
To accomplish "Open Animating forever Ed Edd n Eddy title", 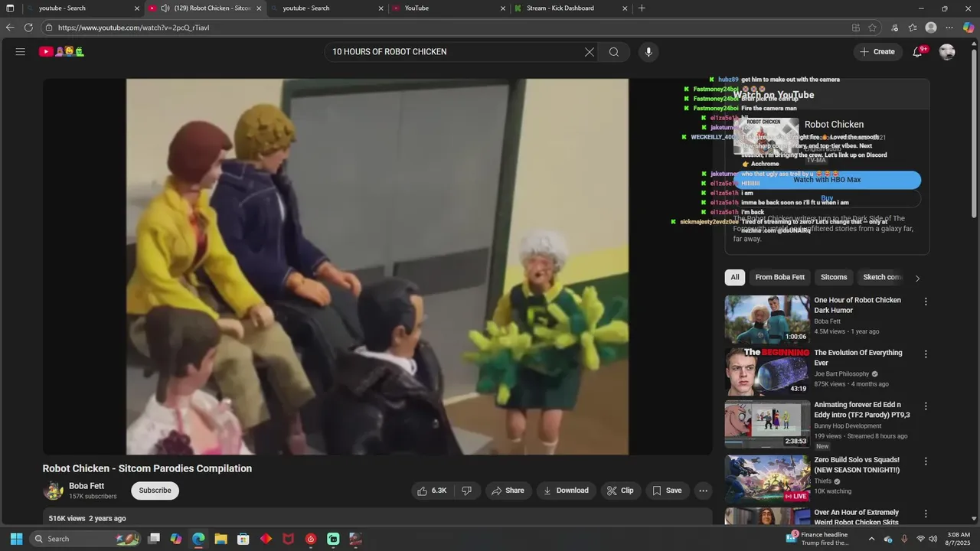I will tap(862, 409).
